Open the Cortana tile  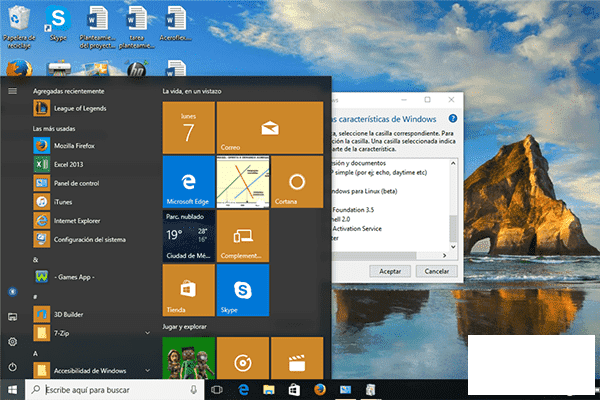(x=297, y=182)
